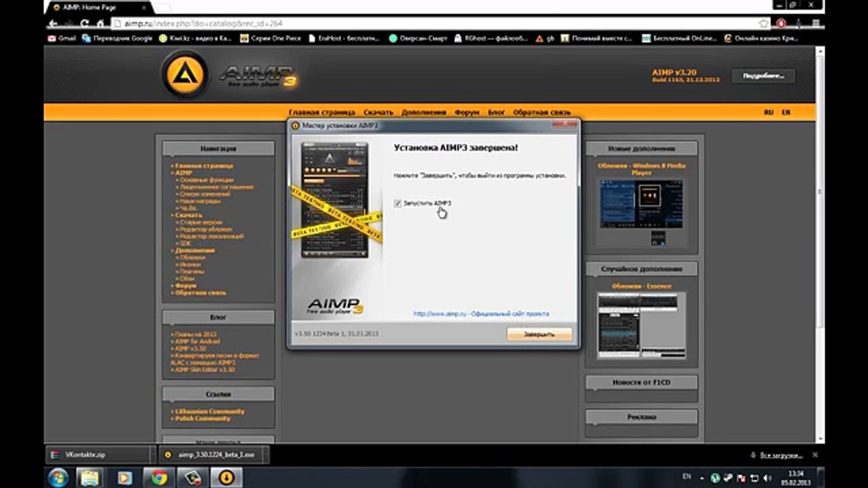
Task: Open the aimp_3.50.1224_beta_1.exe download item
Action: (214, 455)
